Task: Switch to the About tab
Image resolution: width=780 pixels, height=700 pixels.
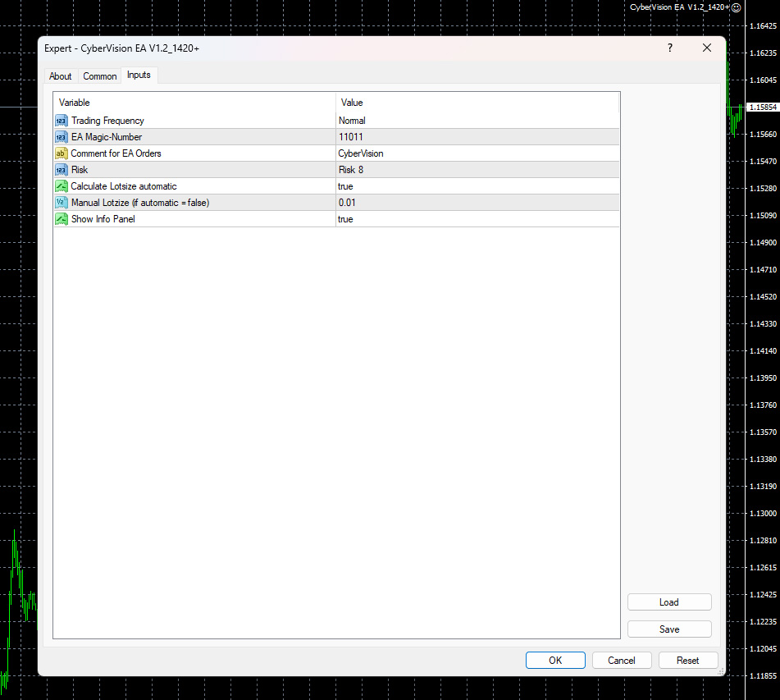Action: (x=60, y=76)
